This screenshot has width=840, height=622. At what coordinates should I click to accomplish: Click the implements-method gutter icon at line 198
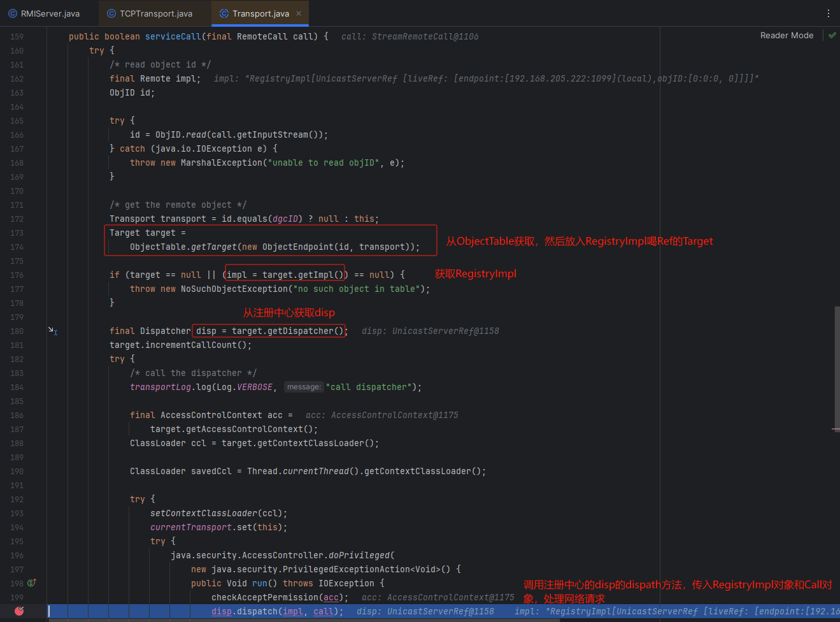click(x=32, y=582)
